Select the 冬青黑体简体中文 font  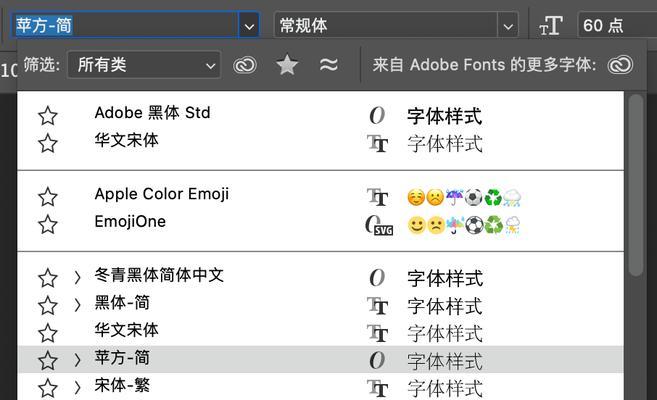[159, 275]
